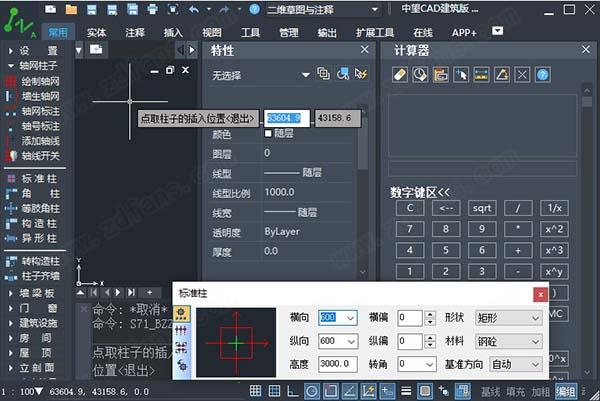
Task: Toggle 编组 button in status bar
Action: (566, 391)
